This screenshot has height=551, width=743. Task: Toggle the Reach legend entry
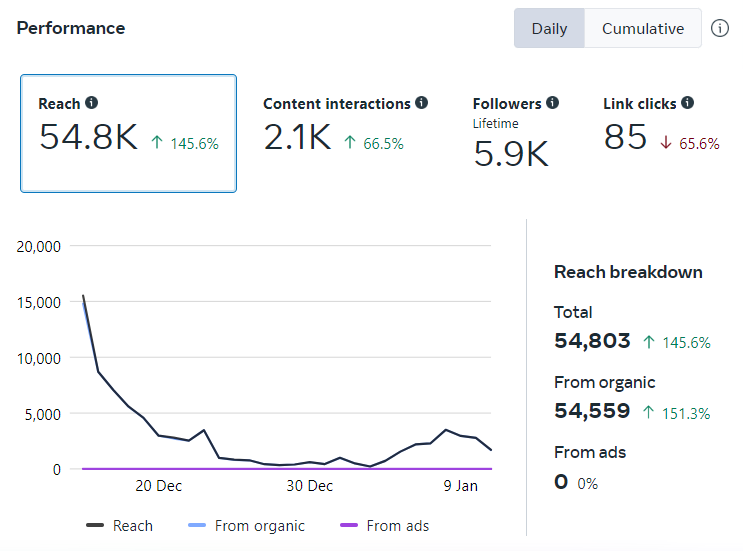[x=119, y=525]
